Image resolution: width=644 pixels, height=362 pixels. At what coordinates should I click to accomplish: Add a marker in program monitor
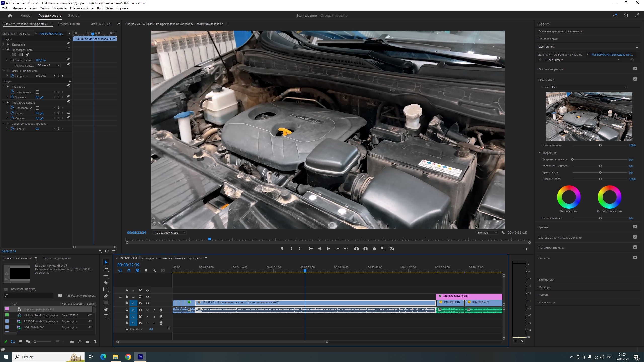[x=282, y=249]
